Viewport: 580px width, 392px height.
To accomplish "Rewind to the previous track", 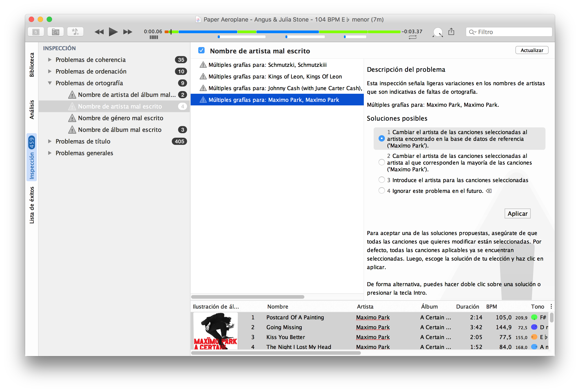I will (99, 32).
